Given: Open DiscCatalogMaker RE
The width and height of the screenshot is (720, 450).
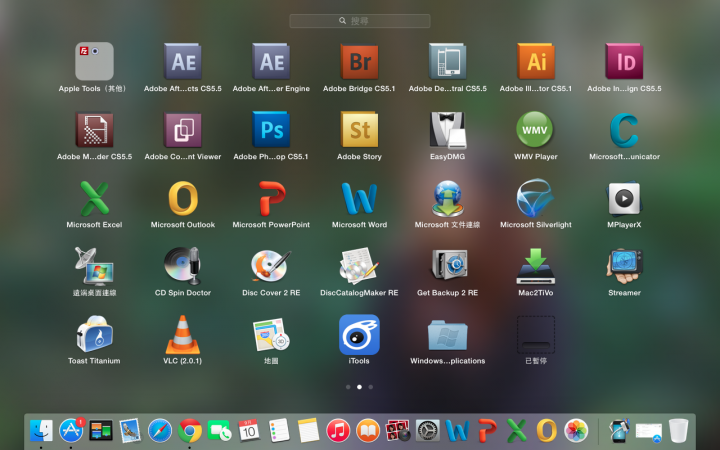Looking at the screenshot, I should (x=359, y=265).
